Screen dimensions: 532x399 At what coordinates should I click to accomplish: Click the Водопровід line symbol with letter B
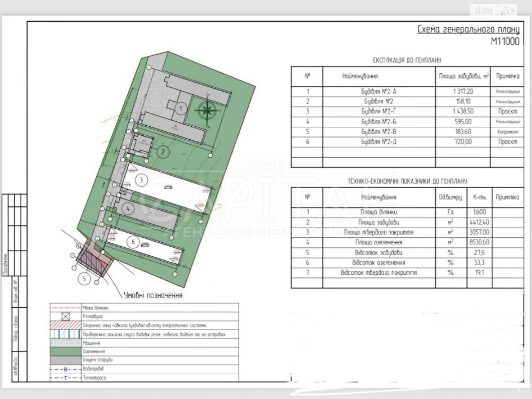point(66,369)
